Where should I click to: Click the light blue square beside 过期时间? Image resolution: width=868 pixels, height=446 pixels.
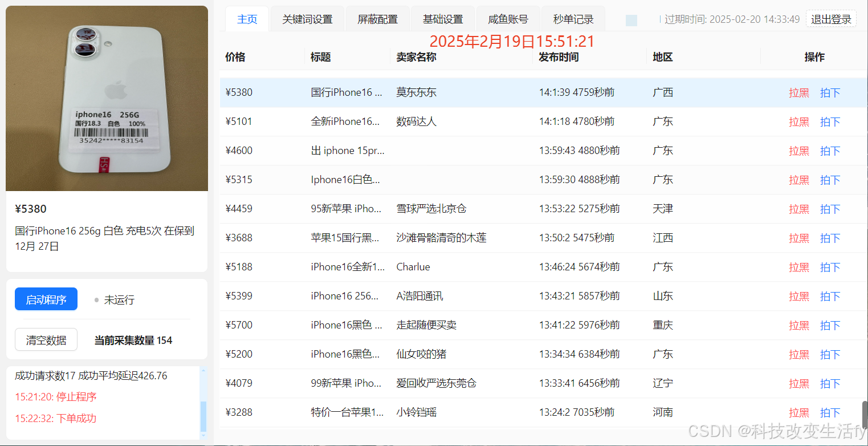[631, 21]
